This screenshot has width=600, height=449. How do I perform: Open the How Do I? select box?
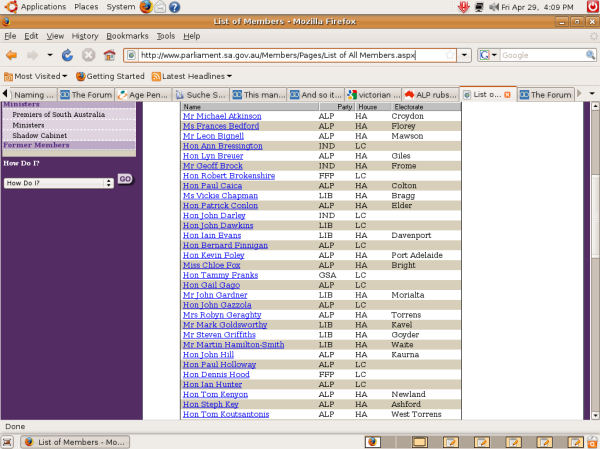(x=59, y=183)
